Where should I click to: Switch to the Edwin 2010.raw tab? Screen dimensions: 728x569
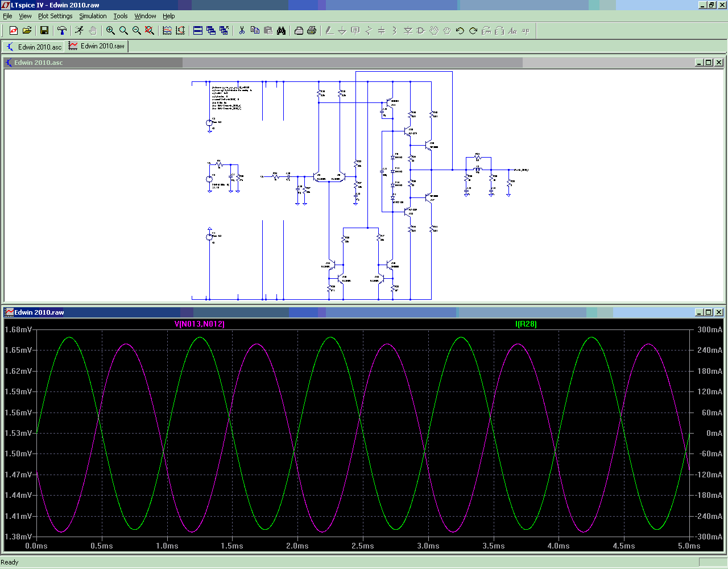[x=97, y=46]
